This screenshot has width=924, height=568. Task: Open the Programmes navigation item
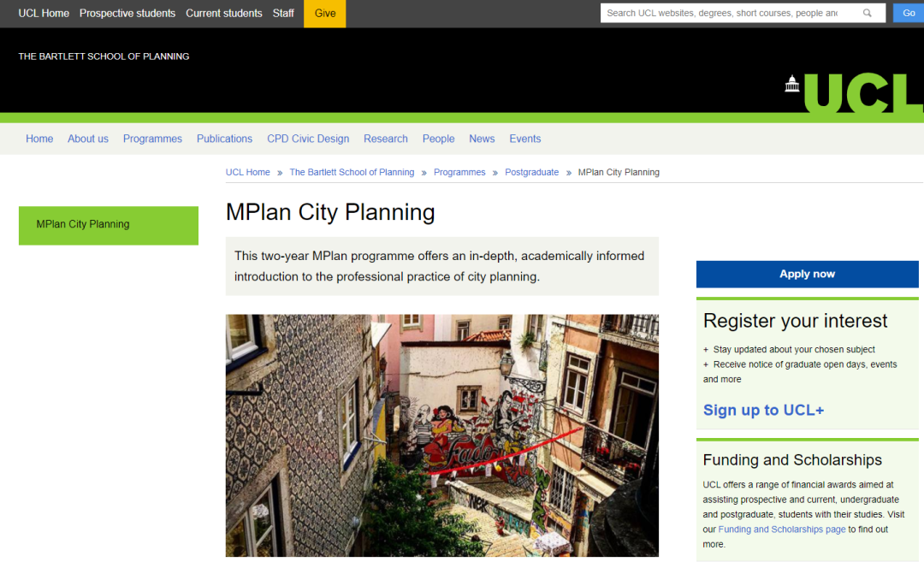[152, 139]
